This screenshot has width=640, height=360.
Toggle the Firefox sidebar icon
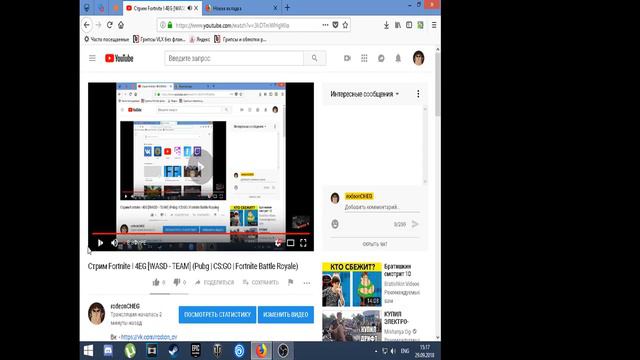(409, 25)
